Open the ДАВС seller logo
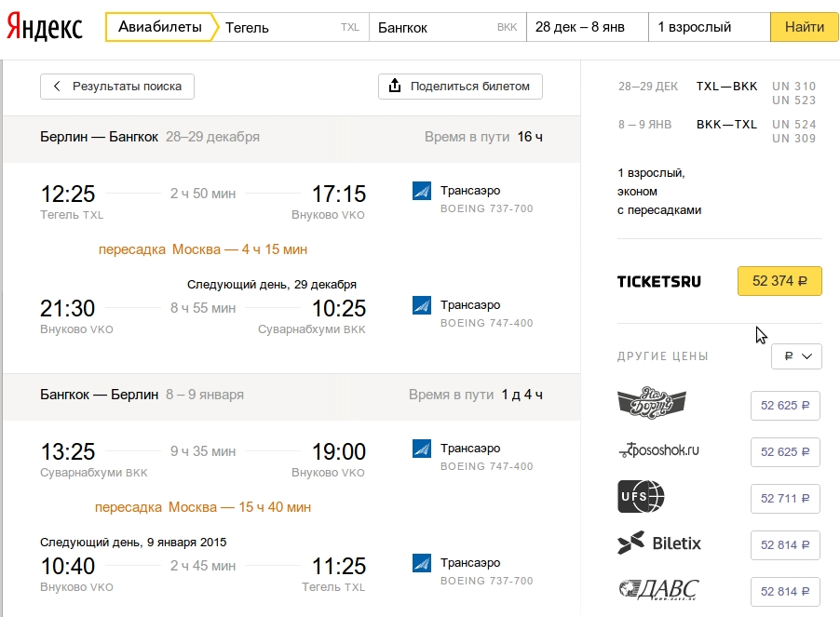Viewport: 840px width, 617px height. [658, 589]
